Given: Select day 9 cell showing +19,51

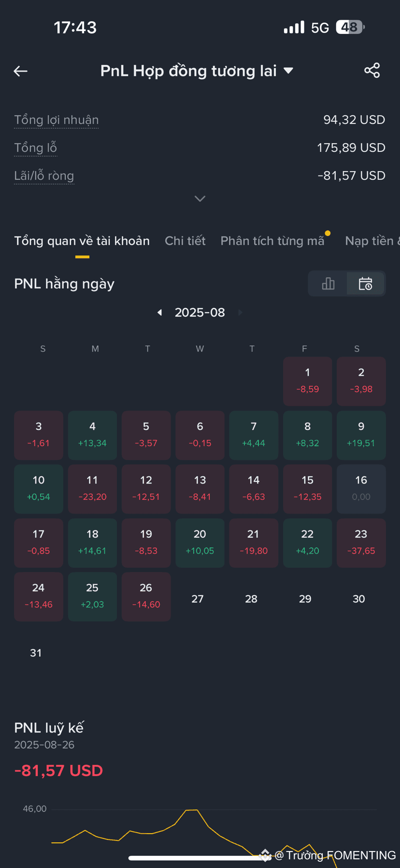Looking at the screenshot, I should coord(361,435).
